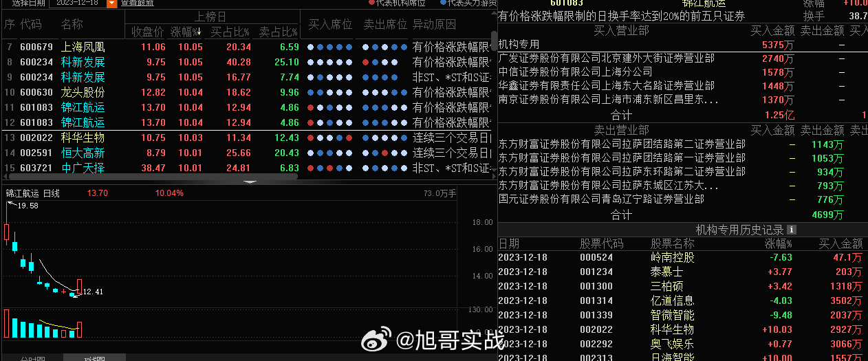
Task: Select row 9 科新发展
Action: 247,77
